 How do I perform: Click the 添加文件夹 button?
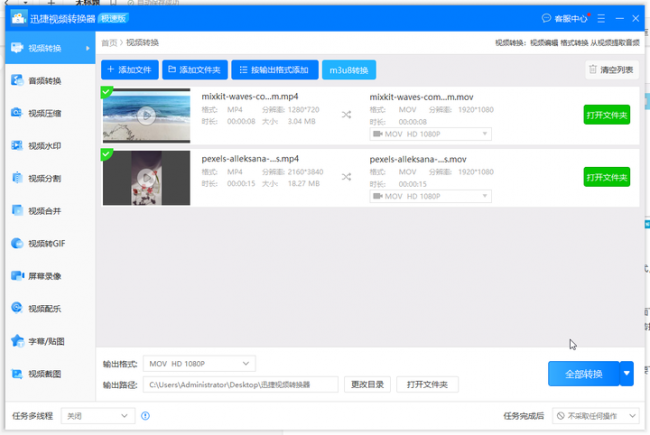click(x=195, y=70)
